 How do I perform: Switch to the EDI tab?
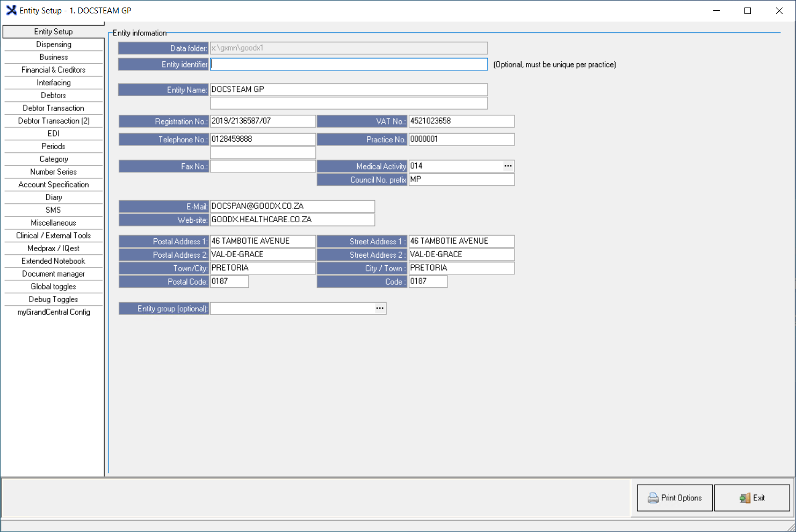click(53, 134)
